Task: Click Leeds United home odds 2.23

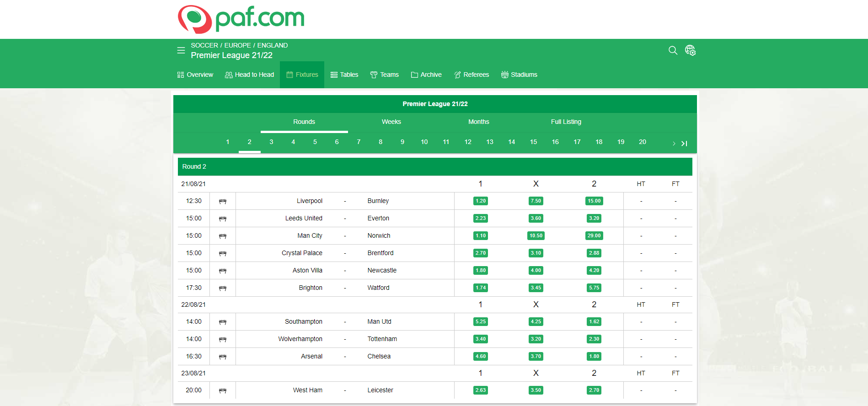Action: point(481,218)
